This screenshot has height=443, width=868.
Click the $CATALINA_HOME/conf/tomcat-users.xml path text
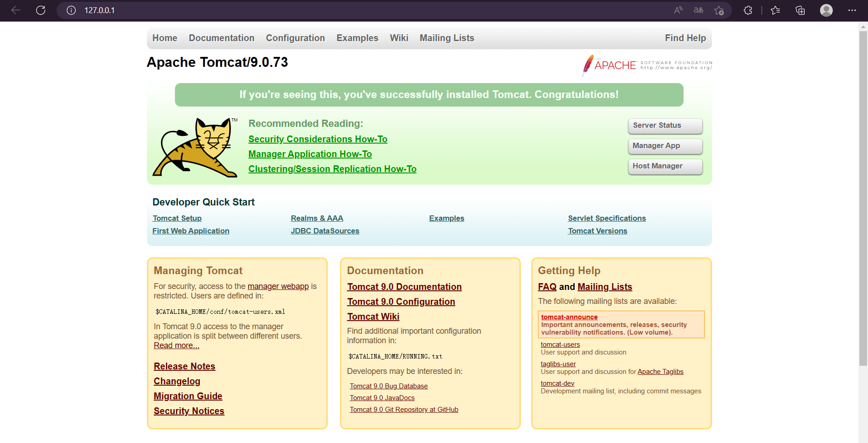pyautogui.click(x=220, y=312)
